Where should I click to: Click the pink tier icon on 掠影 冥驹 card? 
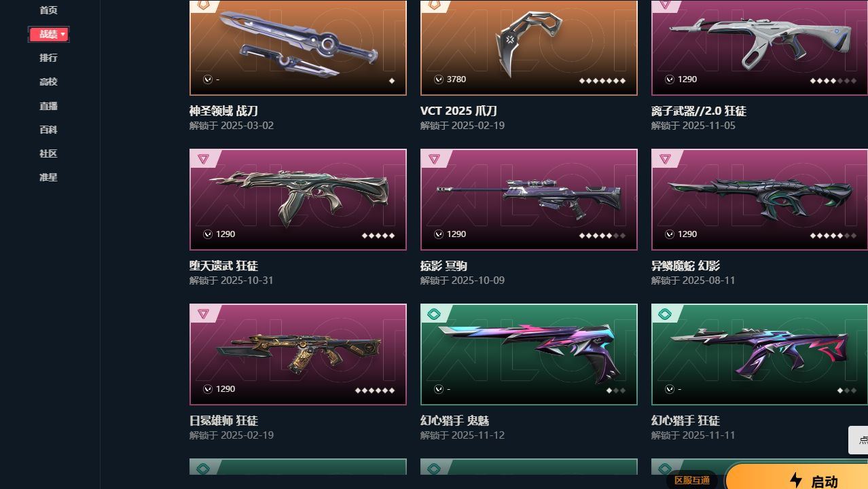pyautogui.click(x=434, y=159)
